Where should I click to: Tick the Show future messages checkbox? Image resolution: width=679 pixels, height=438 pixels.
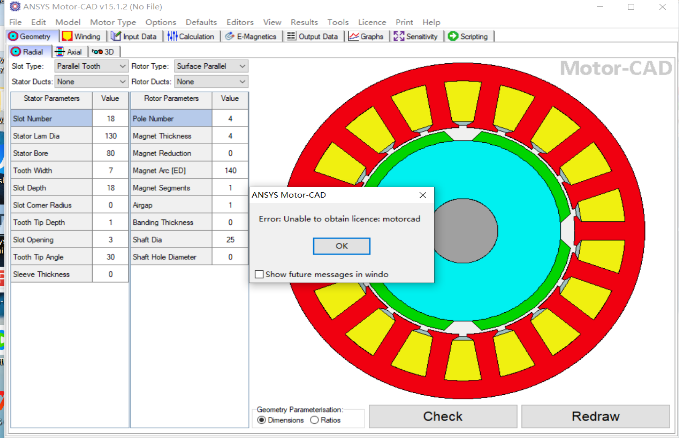pyautogui.click(x=260, y=274)
